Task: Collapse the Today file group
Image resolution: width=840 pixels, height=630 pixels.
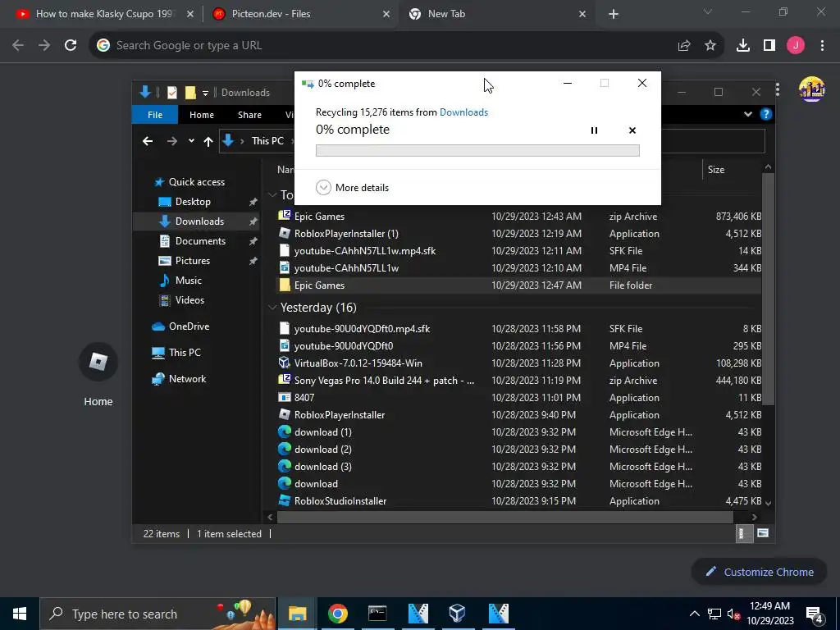Action: [x=272, y=195]
